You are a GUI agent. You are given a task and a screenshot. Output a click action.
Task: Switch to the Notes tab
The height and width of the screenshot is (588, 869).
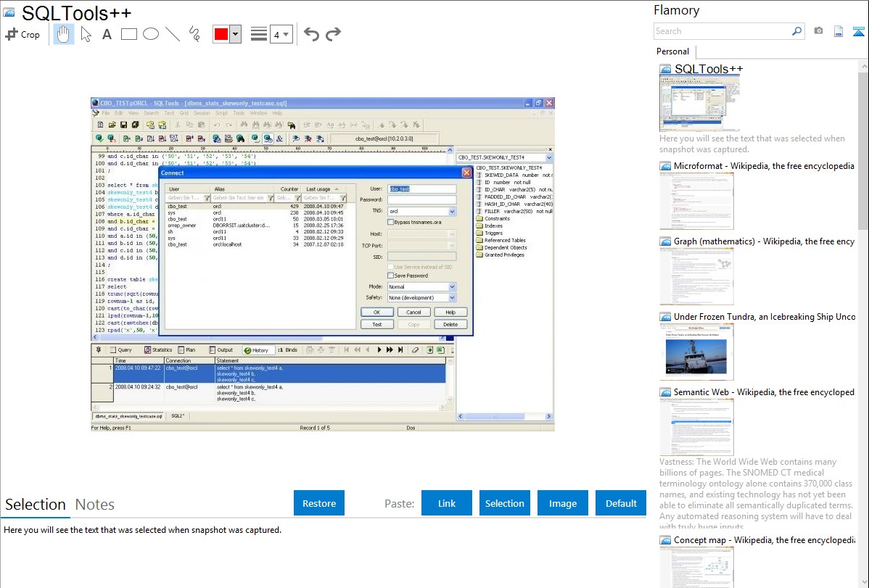coord(95,505)
